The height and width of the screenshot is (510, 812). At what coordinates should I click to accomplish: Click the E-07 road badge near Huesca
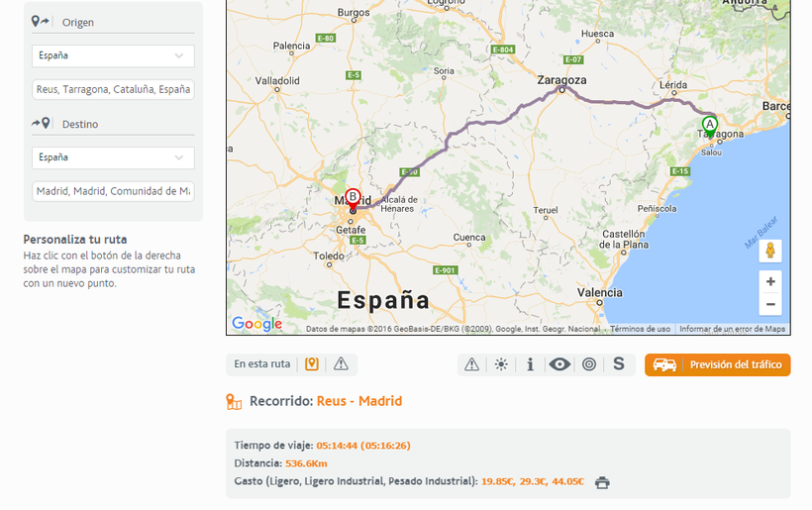point(573,59)
